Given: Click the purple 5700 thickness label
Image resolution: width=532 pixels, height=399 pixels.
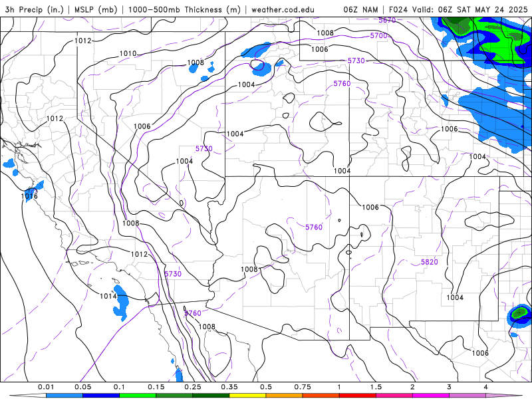Looking at the screenshot, I should click(378, 36).
